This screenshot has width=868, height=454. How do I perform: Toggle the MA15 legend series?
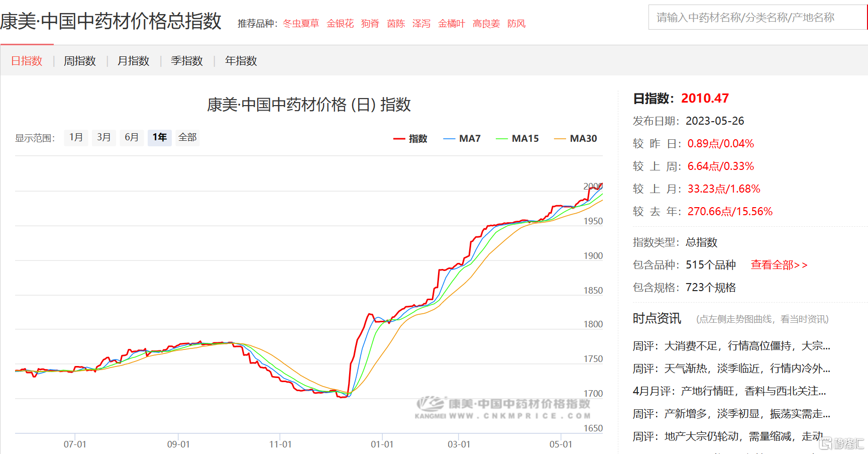click(x=517, y=138)
